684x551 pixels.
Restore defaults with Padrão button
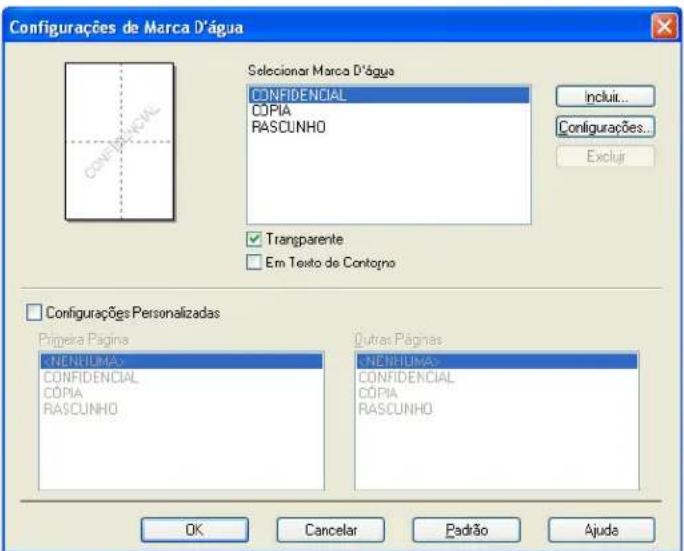[x=466, y=530]
